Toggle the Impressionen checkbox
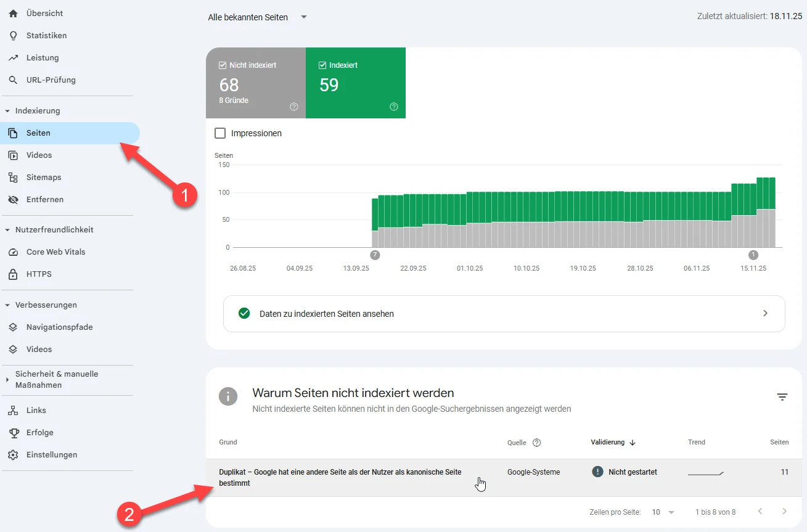The image size is (807, 532). pyautogui.click(x=219, y=133)
